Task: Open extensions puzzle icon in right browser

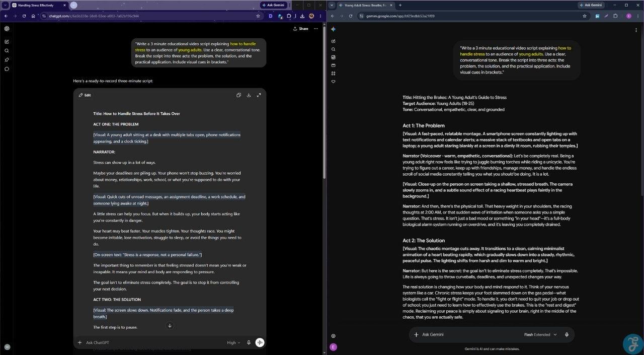Action: [x=615, y=16]
